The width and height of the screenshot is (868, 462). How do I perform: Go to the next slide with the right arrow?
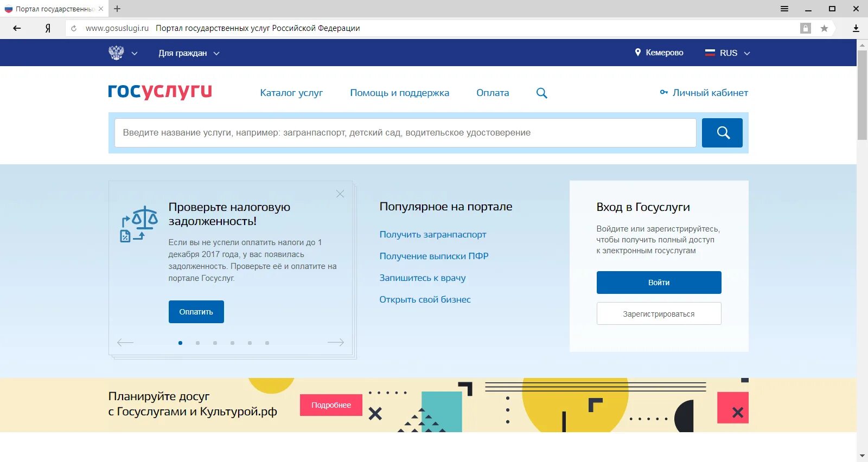click(x=336, y=342)
